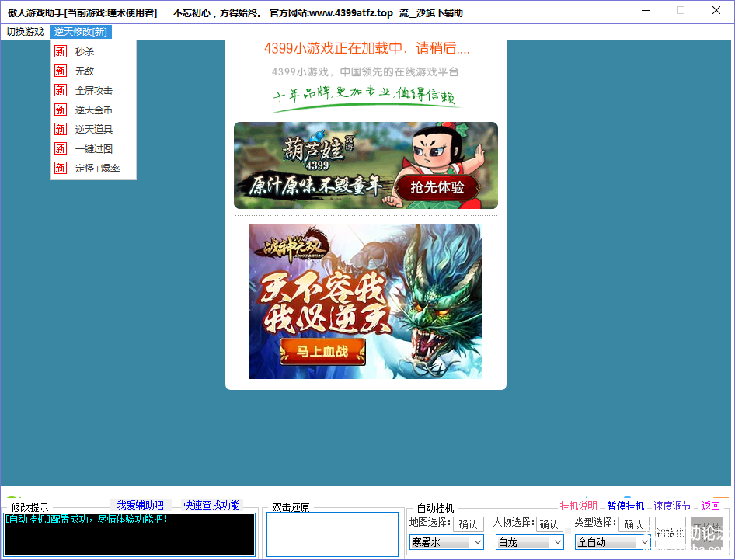
Task: Select the 全屏攻击 menu entry
Action: [93, 90]
